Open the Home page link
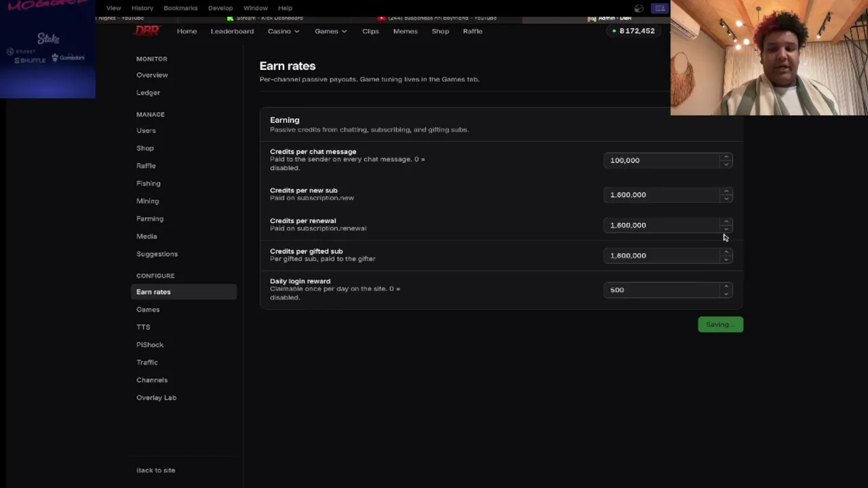This screenshot has width=868, height=488. pos(186,31)
